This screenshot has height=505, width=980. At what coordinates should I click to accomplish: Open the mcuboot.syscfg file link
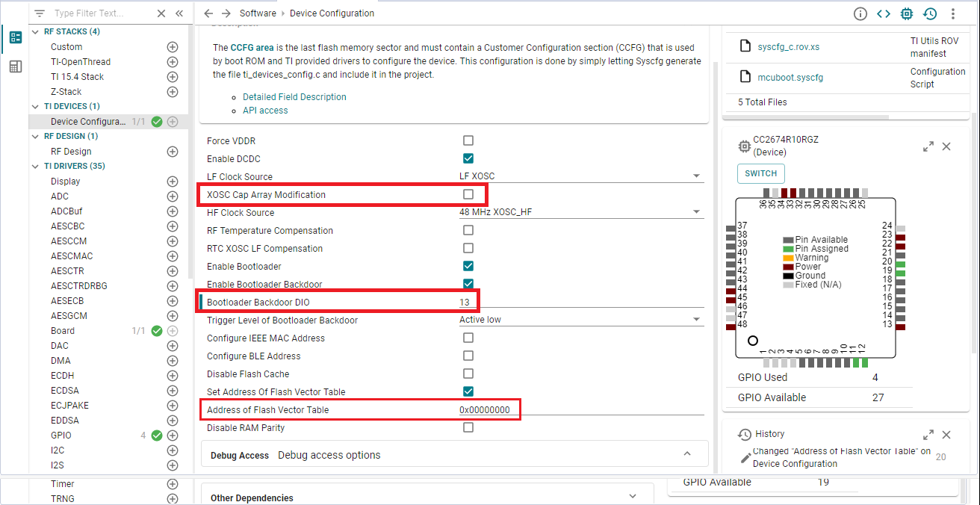coord(790,78)
